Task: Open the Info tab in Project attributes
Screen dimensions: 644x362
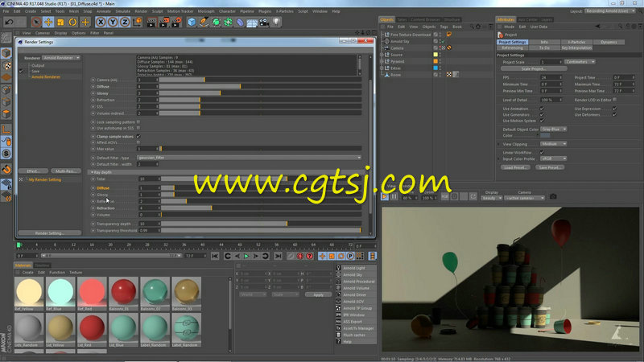Action: coord(544,42)
